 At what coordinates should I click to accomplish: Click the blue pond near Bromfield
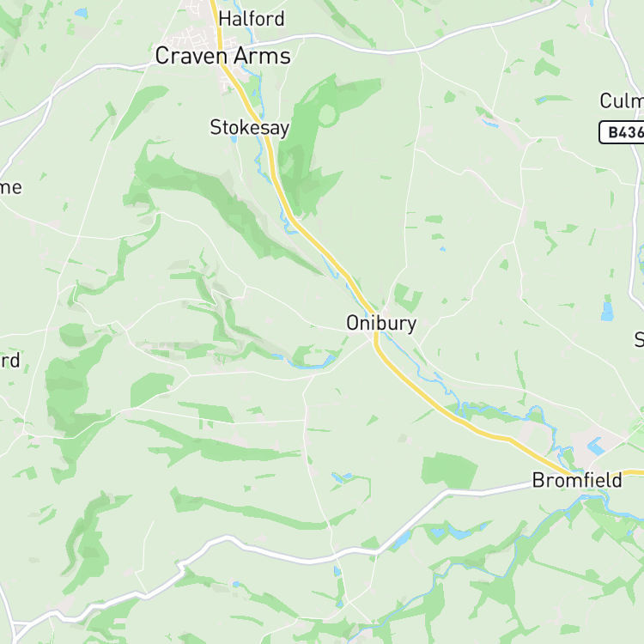596,447
